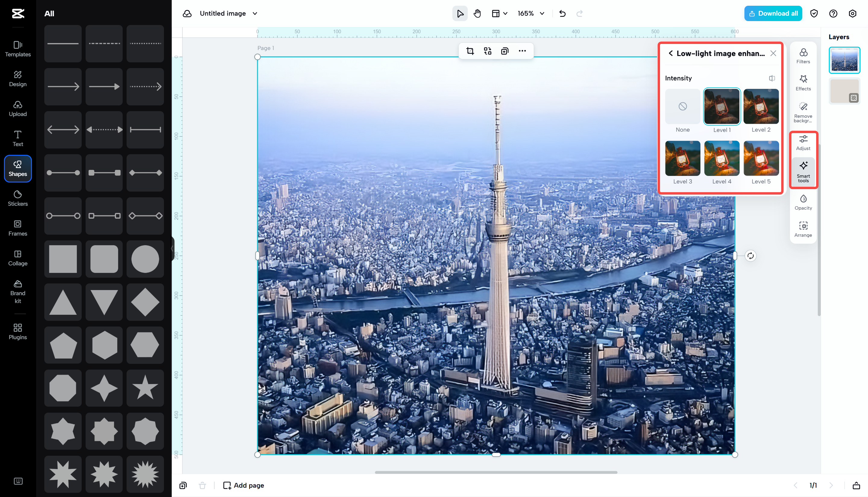Collapse the shapes side panel handle

pos(172,248)
